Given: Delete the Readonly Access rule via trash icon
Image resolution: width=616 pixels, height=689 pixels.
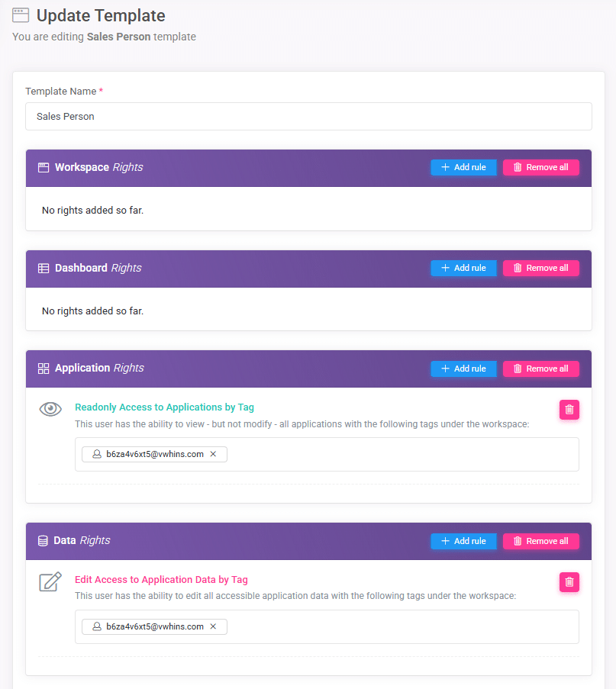Looking at the screenshot, I should pyautogui.click(x=569, y=410).
